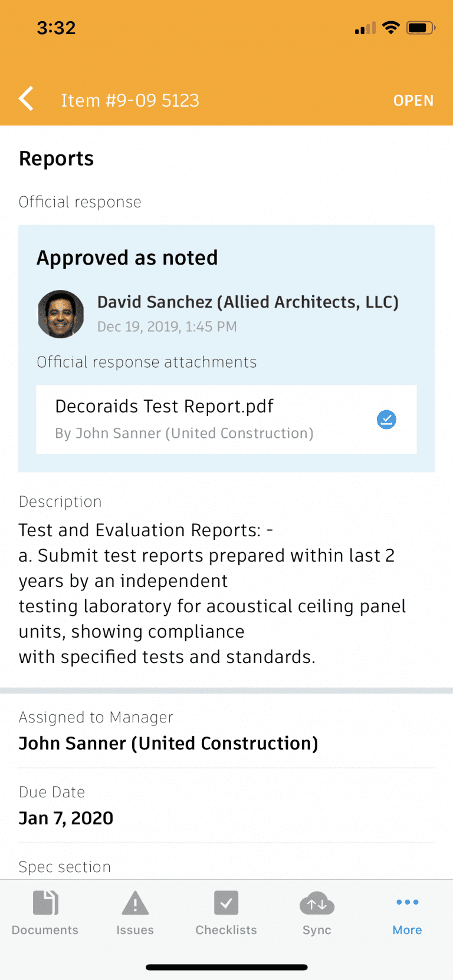Tap the back arrow icon
The image size is (453, 980).
point(27,99)
